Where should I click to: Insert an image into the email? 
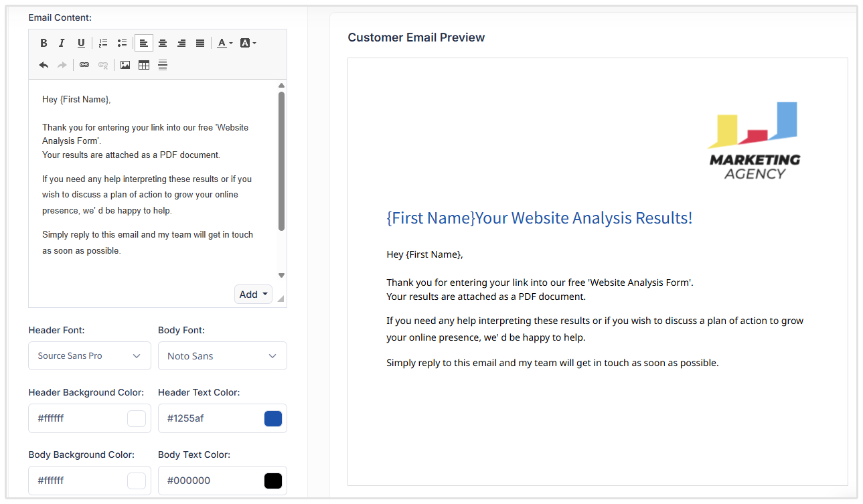pyautogui.click(x=125, y=65)
